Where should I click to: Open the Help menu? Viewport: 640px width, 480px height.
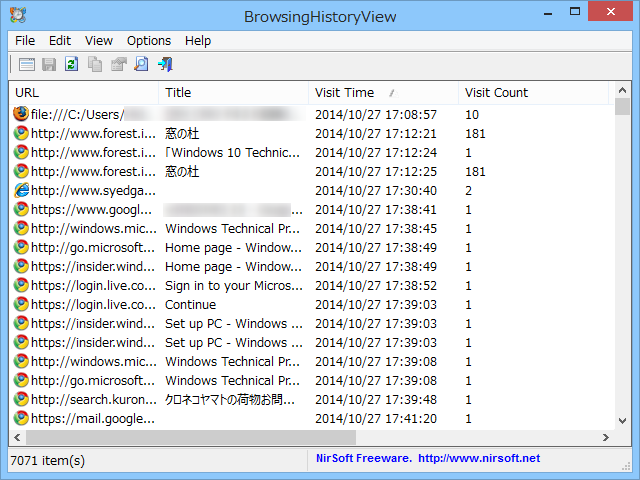pos(198,41)
